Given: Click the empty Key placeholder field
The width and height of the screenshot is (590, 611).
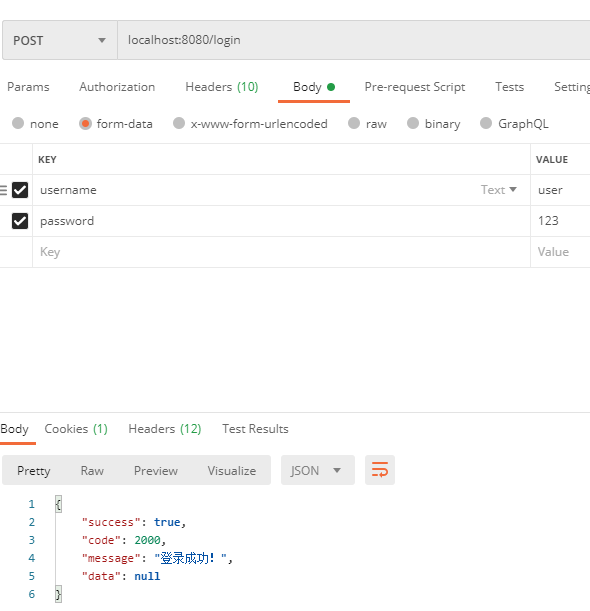Looking at the screenshot, I should point(281,252).
